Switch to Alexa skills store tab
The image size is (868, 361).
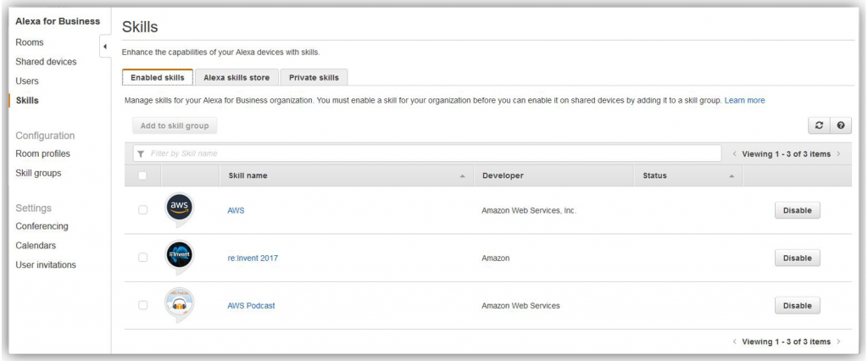tap(236, 78)
